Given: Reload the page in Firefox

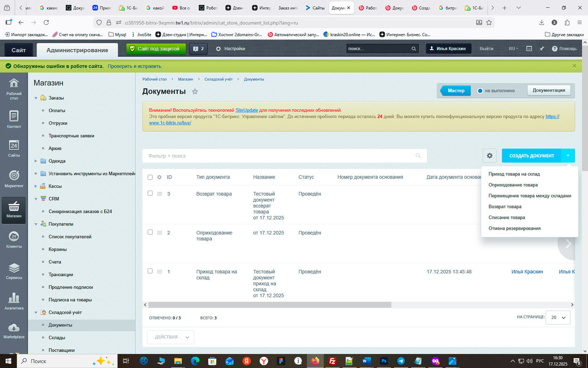Looking at the screenshot, I should (46, 23).
